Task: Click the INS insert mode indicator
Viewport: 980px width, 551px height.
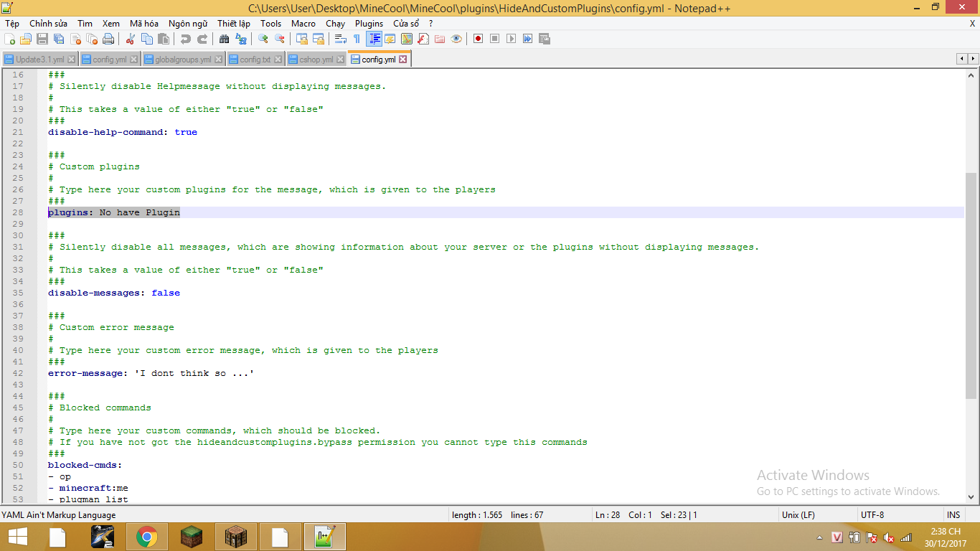Action: (x=953, y=515)
